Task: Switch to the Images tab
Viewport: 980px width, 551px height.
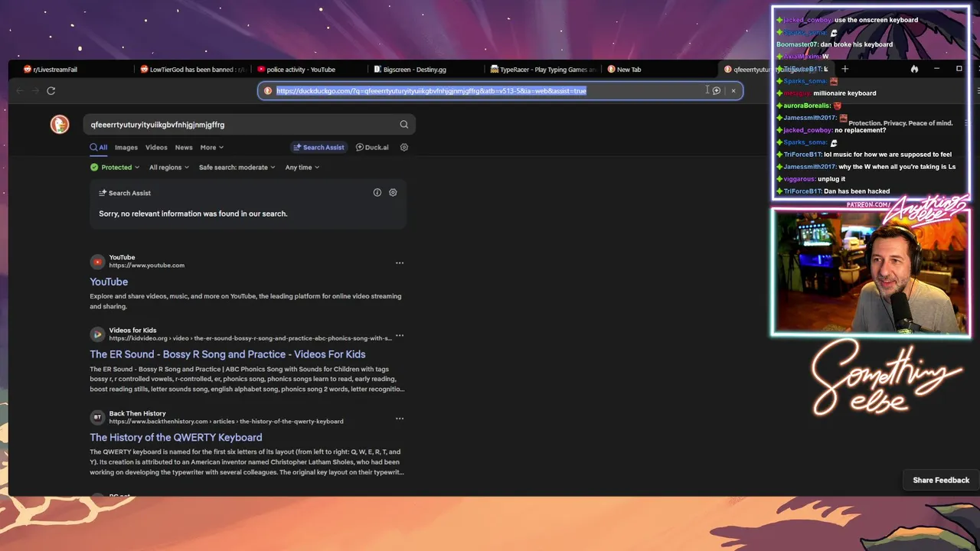Action: coord(126,147)
